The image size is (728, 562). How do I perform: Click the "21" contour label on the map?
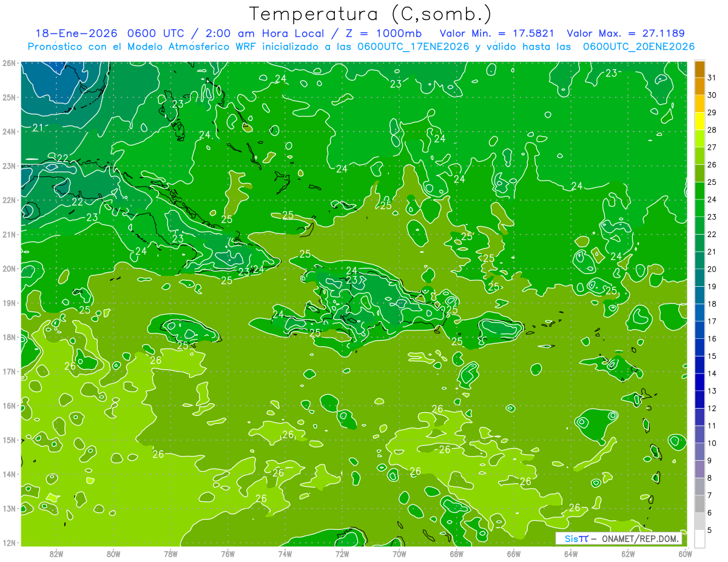click(x=38, y=127)
